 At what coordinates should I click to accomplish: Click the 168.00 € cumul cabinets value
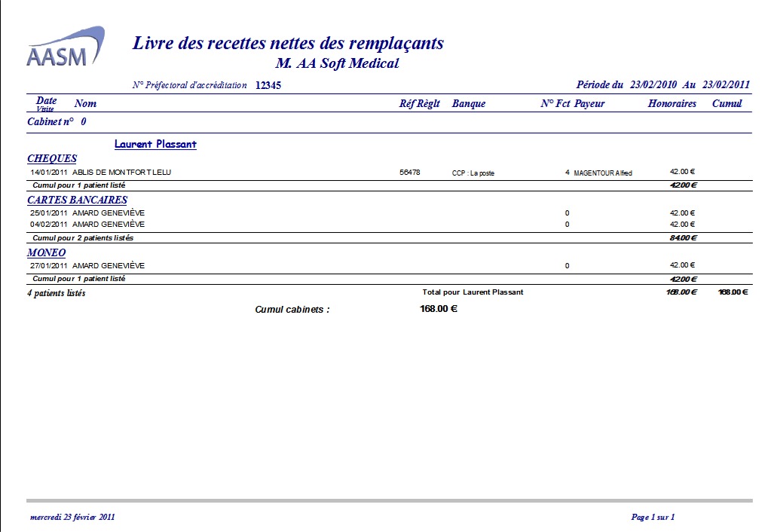point(439,309)
